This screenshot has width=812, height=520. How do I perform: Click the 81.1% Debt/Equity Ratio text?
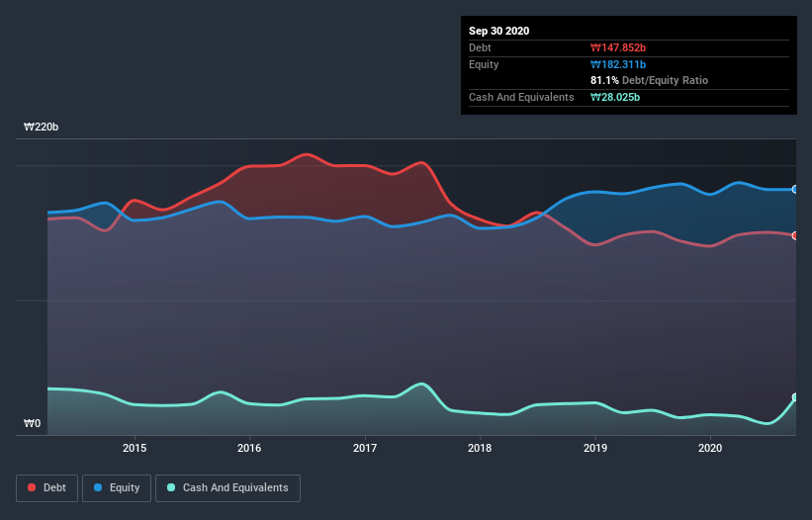point(649,80)
